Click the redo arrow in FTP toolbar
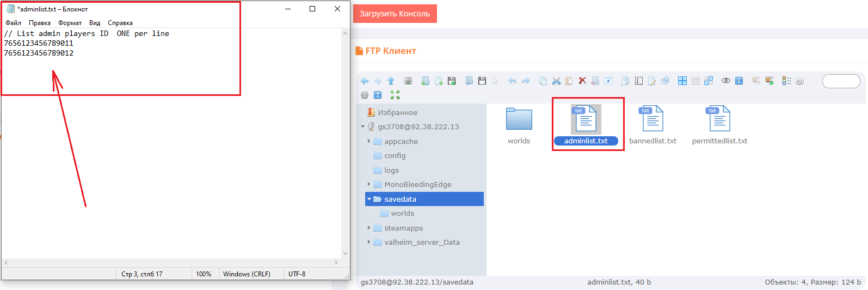Image resolution: width=868 pixels, height=290 pixels. tap(526, 81)
